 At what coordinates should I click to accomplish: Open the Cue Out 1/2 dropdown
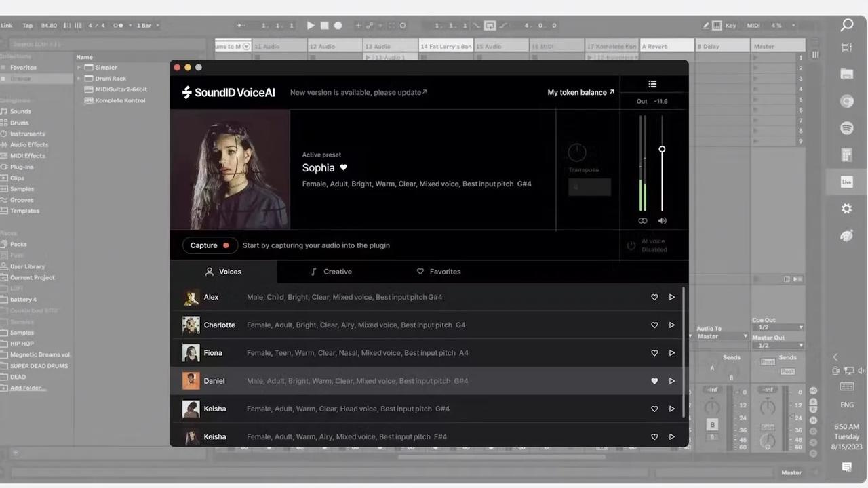point(777,327)
